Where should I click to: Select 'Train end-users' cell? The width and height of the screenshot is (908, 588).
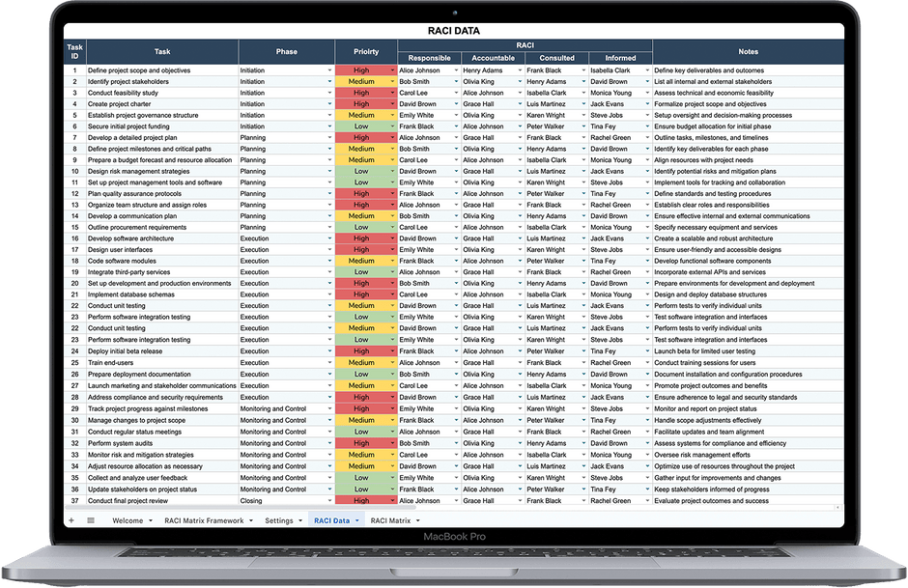(162, 363)
